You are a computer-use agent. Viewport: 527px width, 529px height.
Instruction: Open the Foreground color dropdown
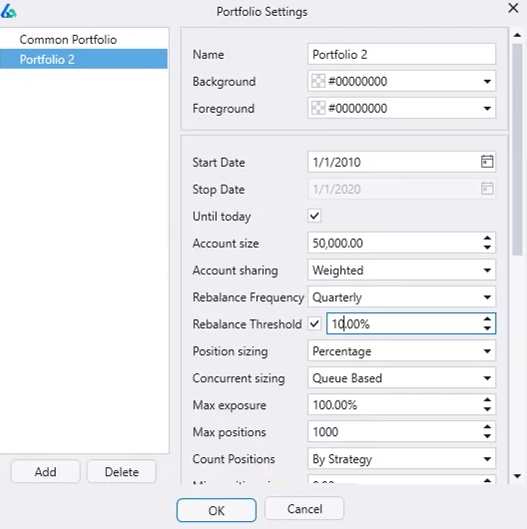487,108
